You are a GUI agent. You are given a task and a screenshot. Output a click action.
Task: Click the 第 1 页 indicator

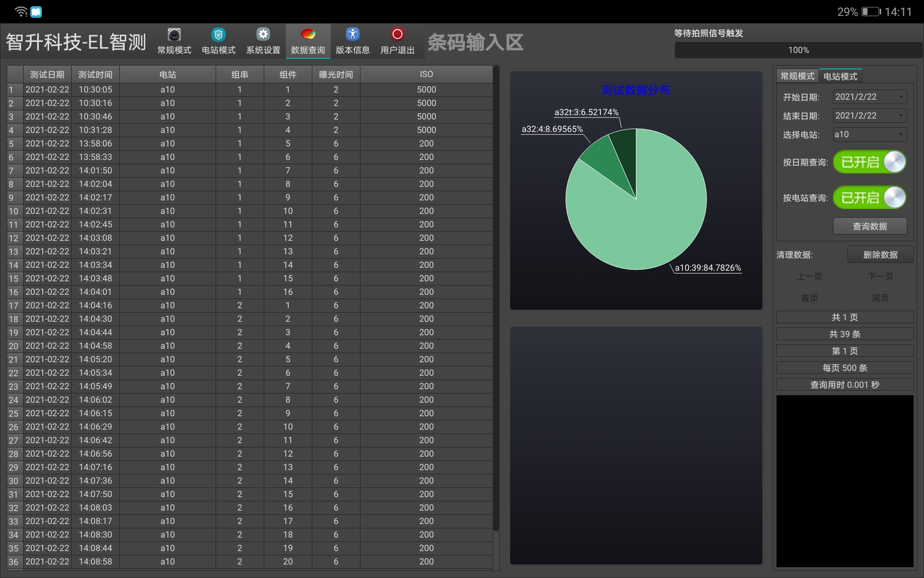(845, 351)
